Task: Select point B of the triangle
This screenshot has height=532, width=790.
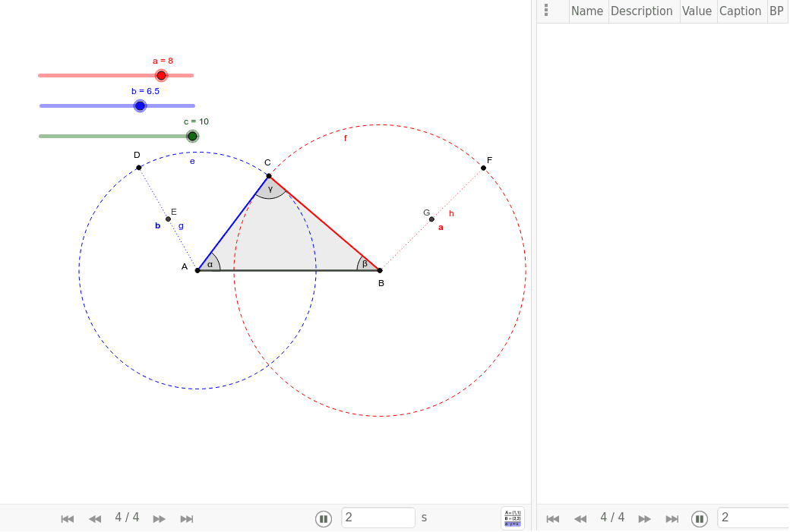Action: click(380, 271)
